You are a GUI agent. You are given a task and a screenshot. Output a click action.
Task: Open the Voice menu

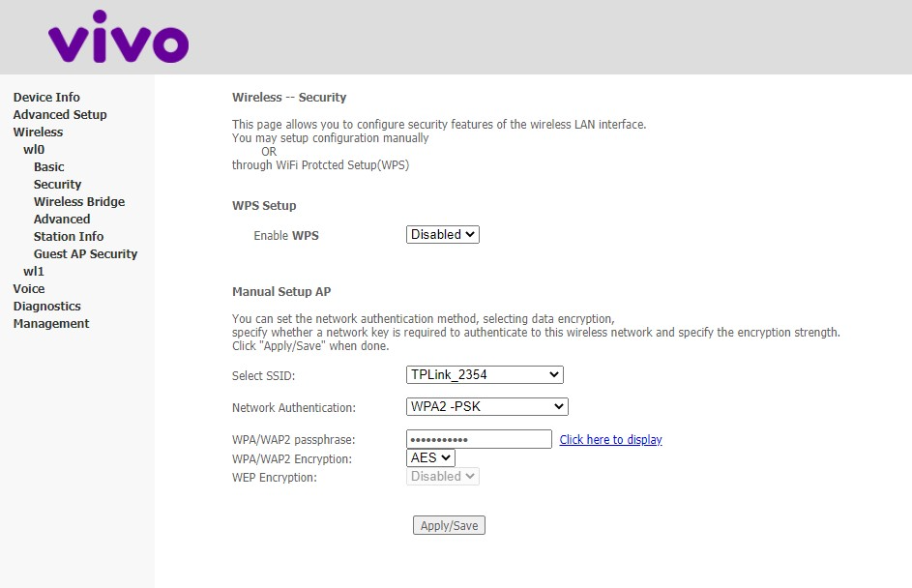[x=29, y=289]
